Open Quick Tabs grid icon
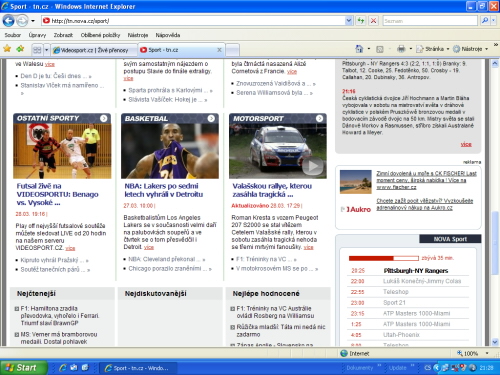This screenshot has width=500, height=375. tap(37, 50)
